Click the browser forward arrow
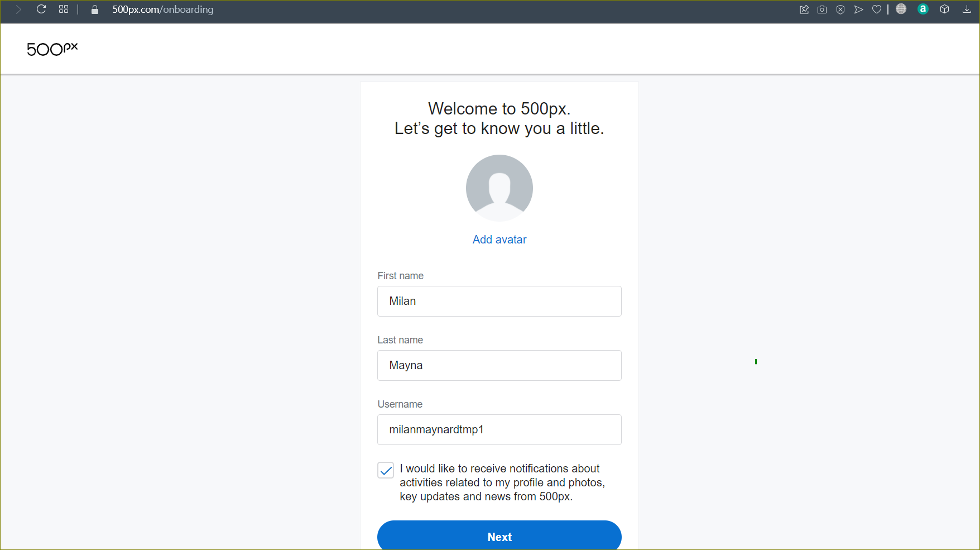Screen dimensions: 980x550 pyautogui.click(x=18, y=9)
